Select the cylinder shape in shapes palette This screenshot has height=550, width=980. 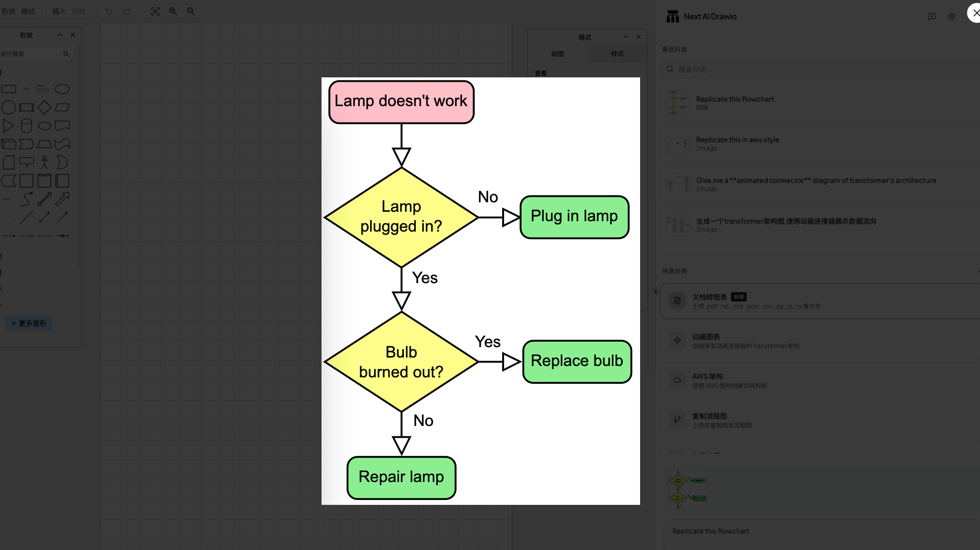26,126
